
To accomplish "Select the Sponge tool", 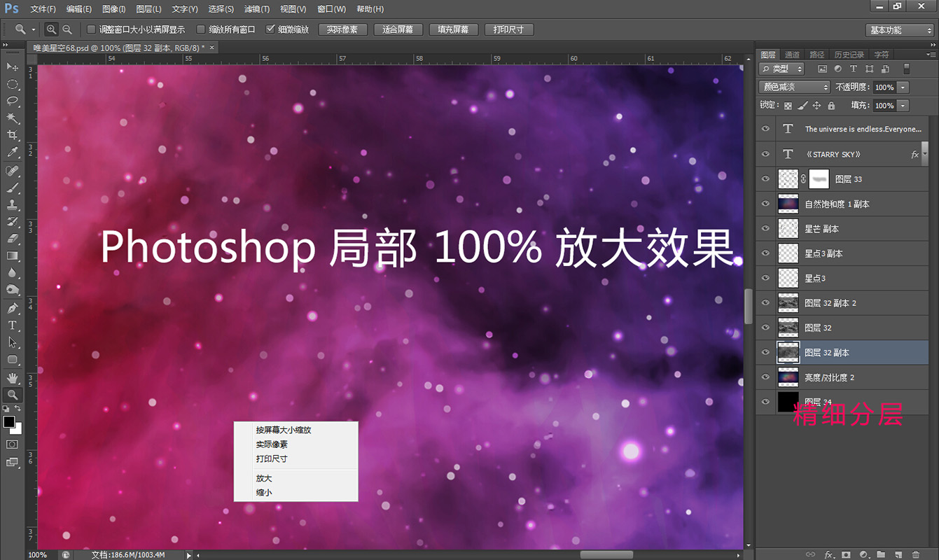I will click(13, 289).
